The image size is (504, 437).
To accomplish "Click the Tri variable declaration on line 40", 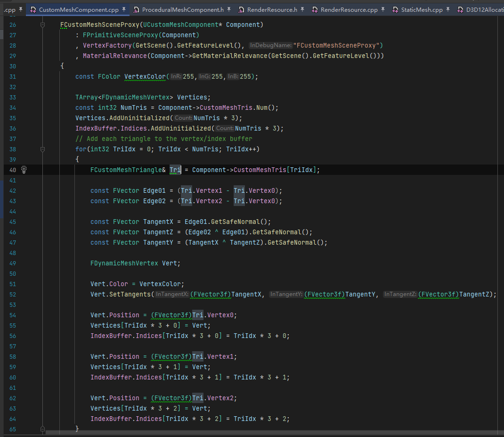I will click(x=175, y=170).
